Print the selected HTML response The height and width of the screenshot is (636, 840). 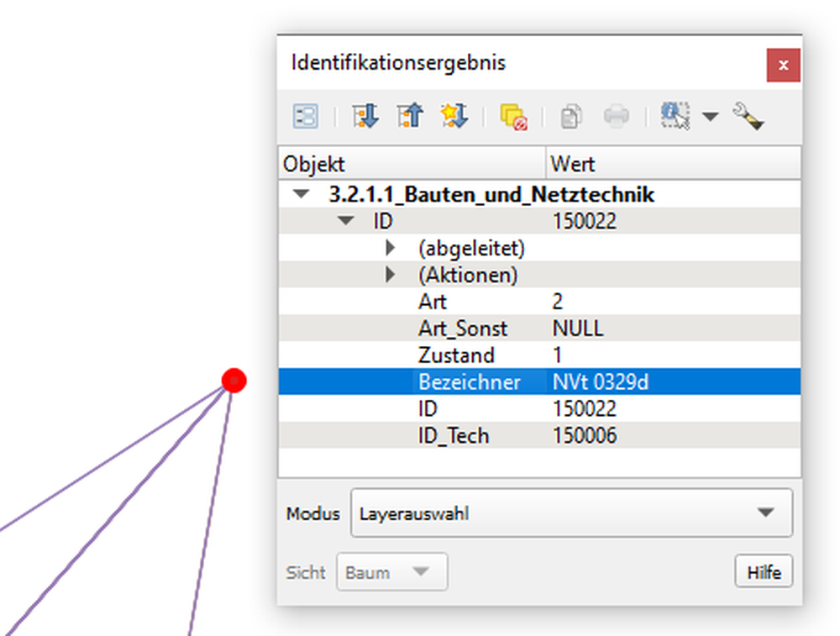click(617, 116)
